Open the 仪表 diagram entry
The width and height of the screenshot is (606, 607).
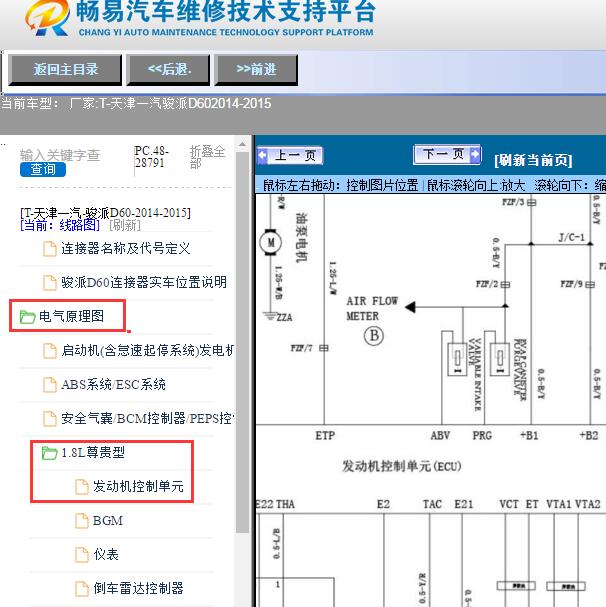(x=106, y=554)
